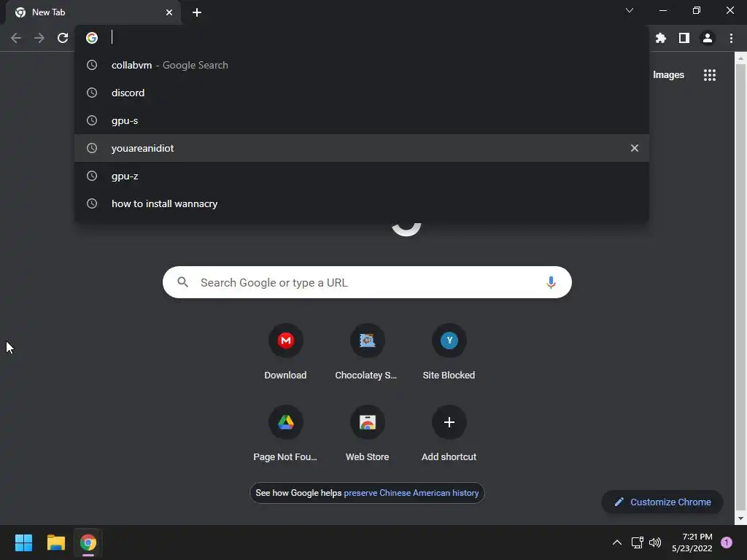Close the New Tab tab
The image size is (747, 560).
click(x=169, y=12)
